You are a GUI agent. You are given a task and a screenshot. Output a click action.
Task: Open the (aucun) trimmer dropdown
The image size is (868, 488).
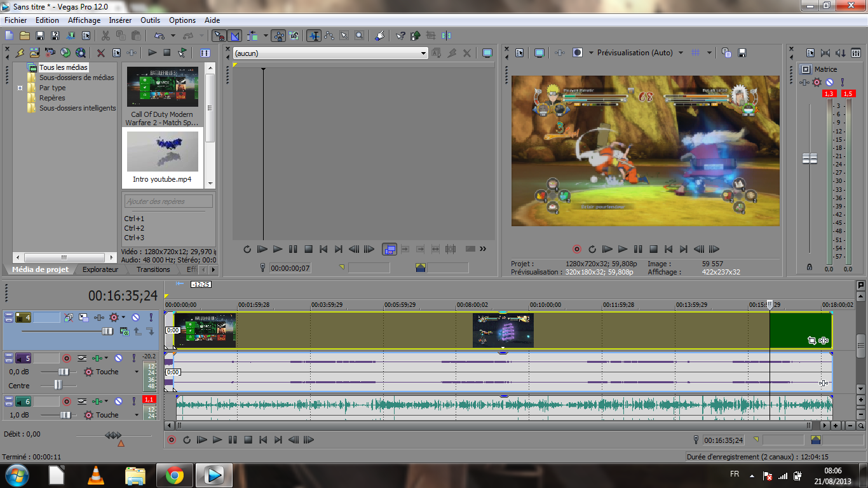pyautogui.click(x=424, y=53)
